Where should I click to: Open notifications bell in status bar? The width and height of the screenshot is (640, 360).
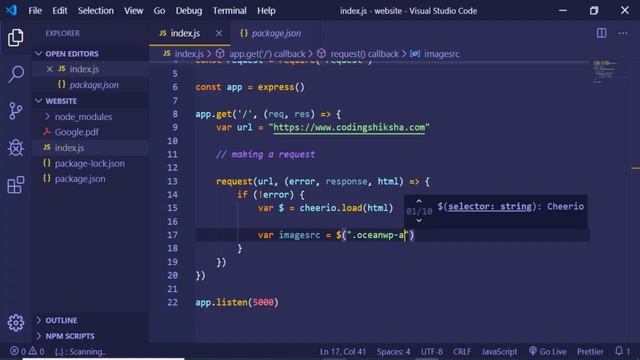point(619,351)
